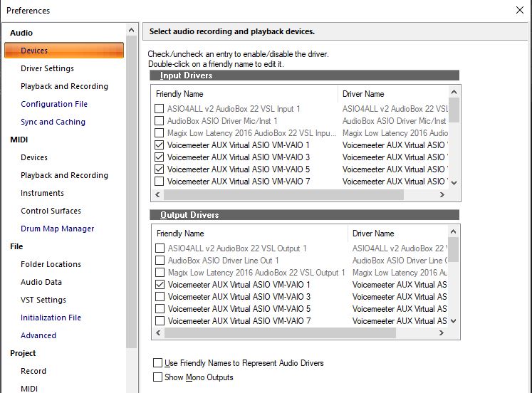The height and width of the screenshot is (393, 532).
Task: Enable AudioBox ASIO Driver Mic/Inst 1 input
Action: point(159,121)
